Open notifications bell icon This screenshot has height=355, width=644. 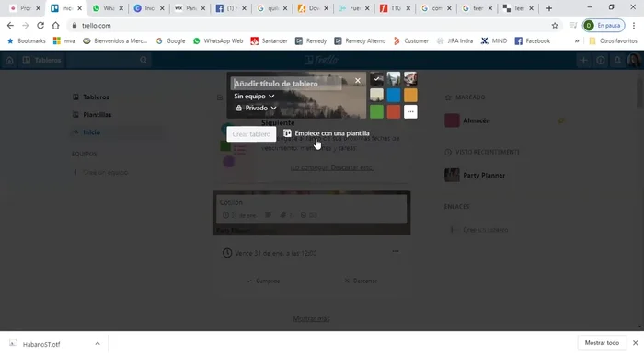point(617,61)
